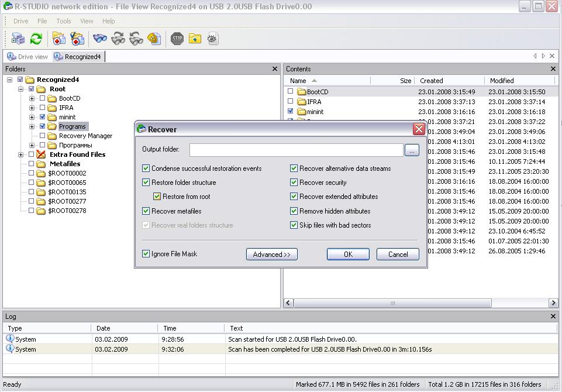562x392 pixels.
Task: Switch to the Drive view tab
Action: [x=27, y=57]
